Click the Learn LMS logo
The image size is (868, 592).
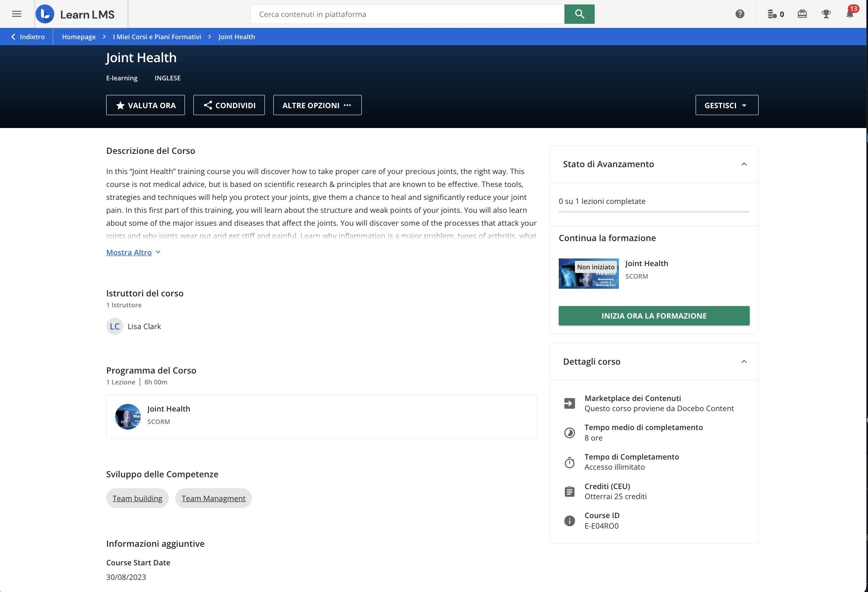pyautogui.click(x=75, y=14)
